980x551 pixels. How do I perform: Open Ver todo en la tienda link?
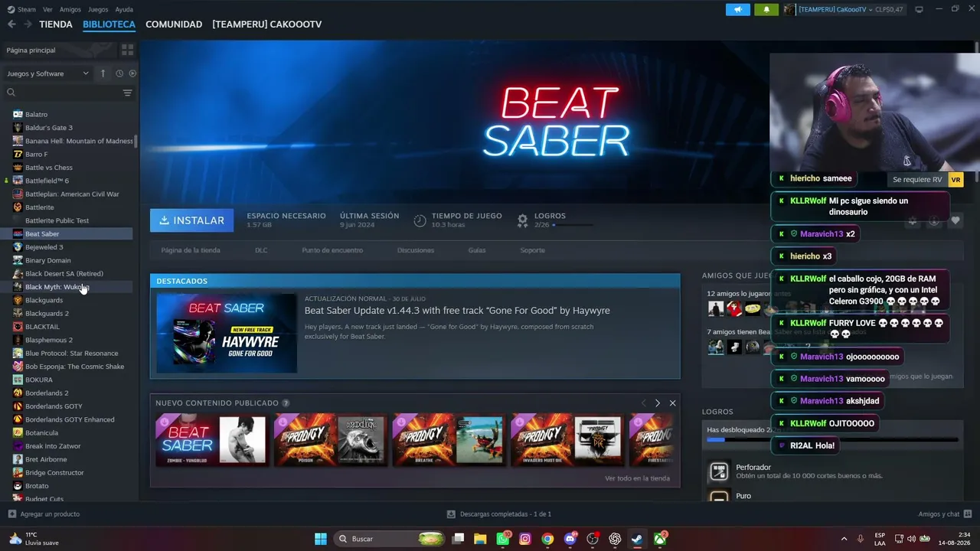[x=637, y=478]
